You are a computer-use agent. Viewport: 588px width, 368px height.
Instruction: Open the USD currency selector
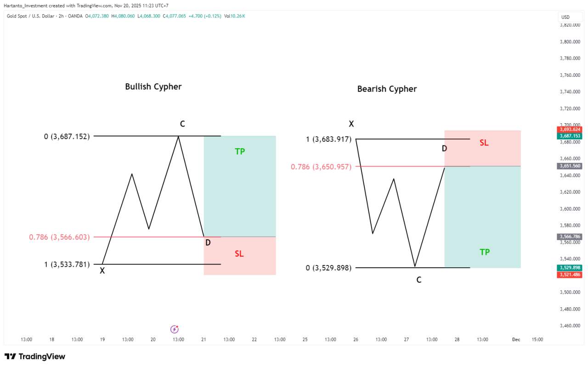[x=570, y=17]
